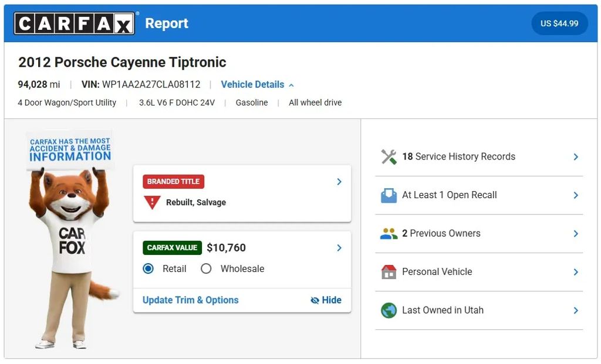Click the US $44.99 price button
The height and width of the screenshot is (364, 601).
(x=559, y=23)
